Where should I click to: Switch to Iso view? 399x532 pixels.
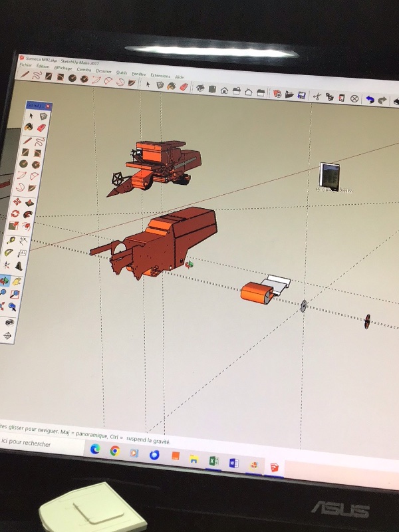point(200,88)
